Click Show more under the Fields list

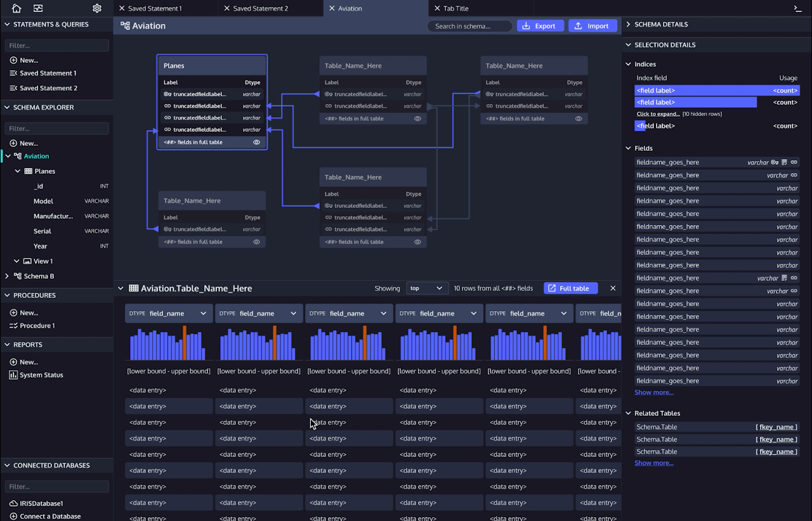click(x=654, y=393)
